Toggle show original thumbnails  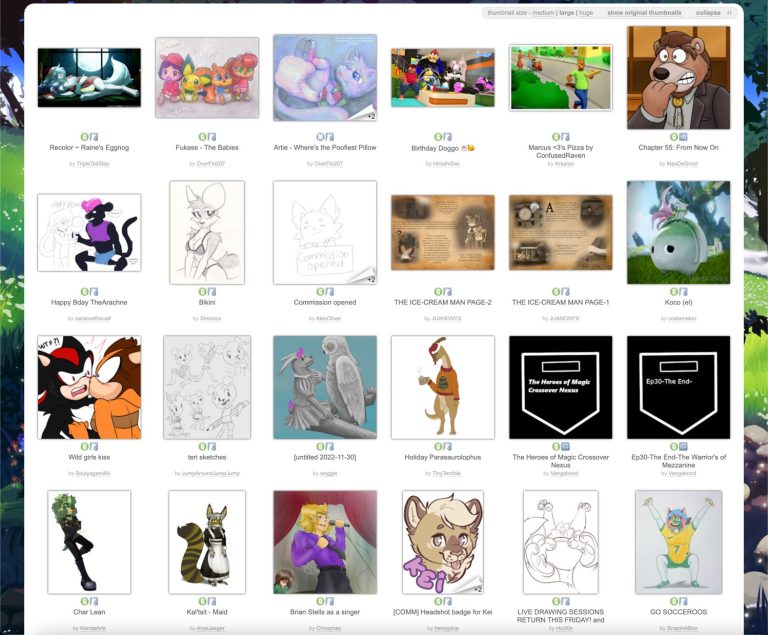pyautogui.click(x=644, y=13)
